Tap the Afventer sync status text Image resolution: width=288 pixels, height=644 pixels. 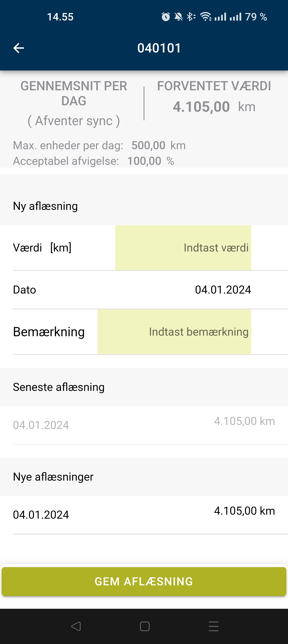pyautogui.click(x=74, y=121)
